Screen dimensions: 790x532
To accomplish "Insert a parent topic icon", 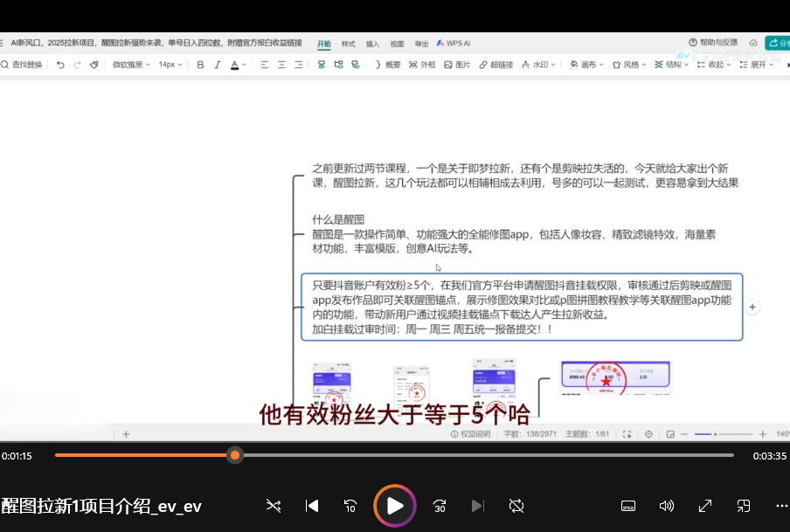I will coord(355,65).
